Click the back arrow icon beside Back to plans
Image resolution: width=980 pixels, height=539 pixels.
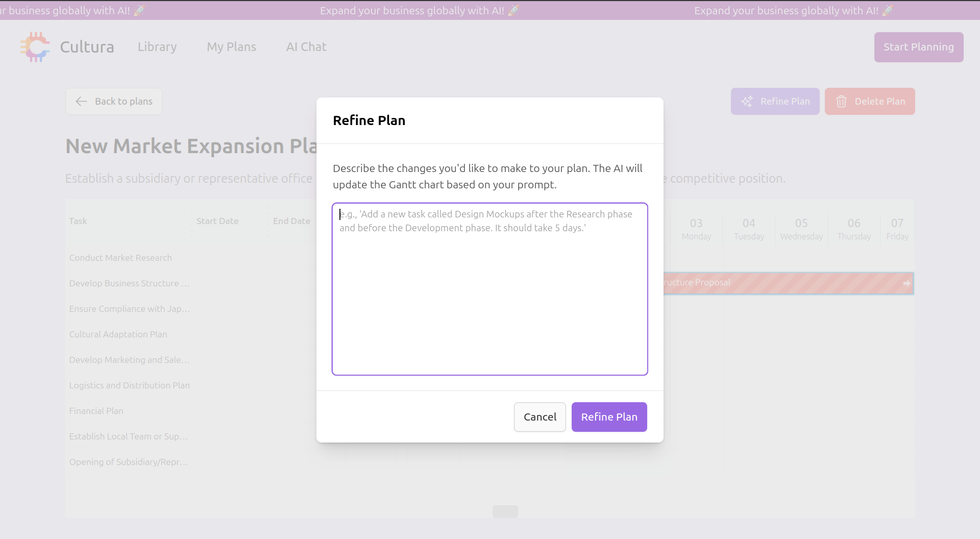(81, 102)
